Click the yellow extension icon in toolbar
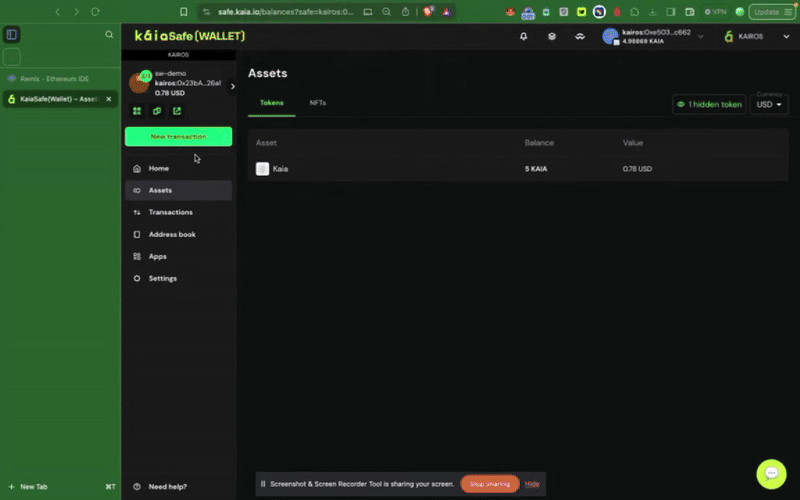Screen dimensions: 800x500 pyautogui.click(x=581, y=12)
